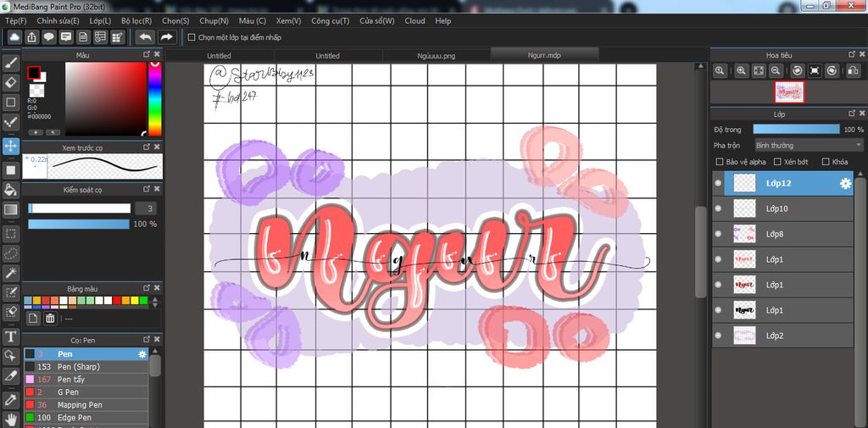The width and height of the screenshot is (868, 428).
Task: Enable the 'Khóa' layer lock checkbox
Action: [x=826, y=162]
